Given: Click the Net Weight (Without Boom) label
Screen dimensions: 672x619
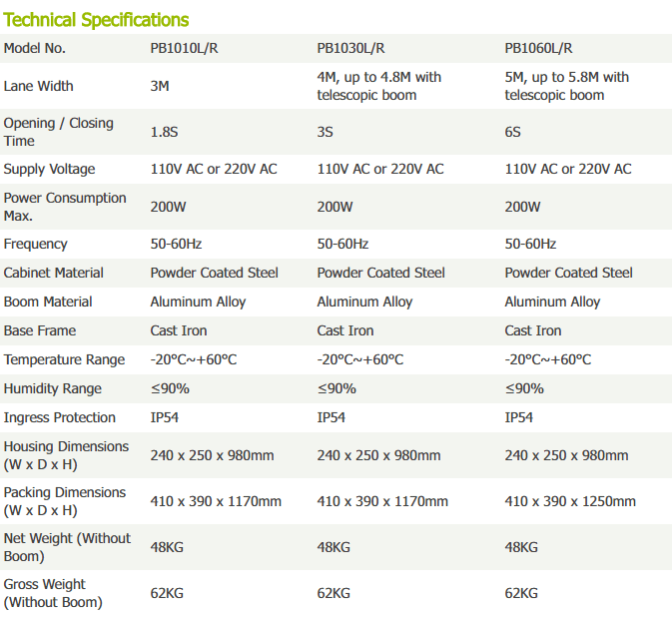Looking at the screenshot, I should point(67,547).
